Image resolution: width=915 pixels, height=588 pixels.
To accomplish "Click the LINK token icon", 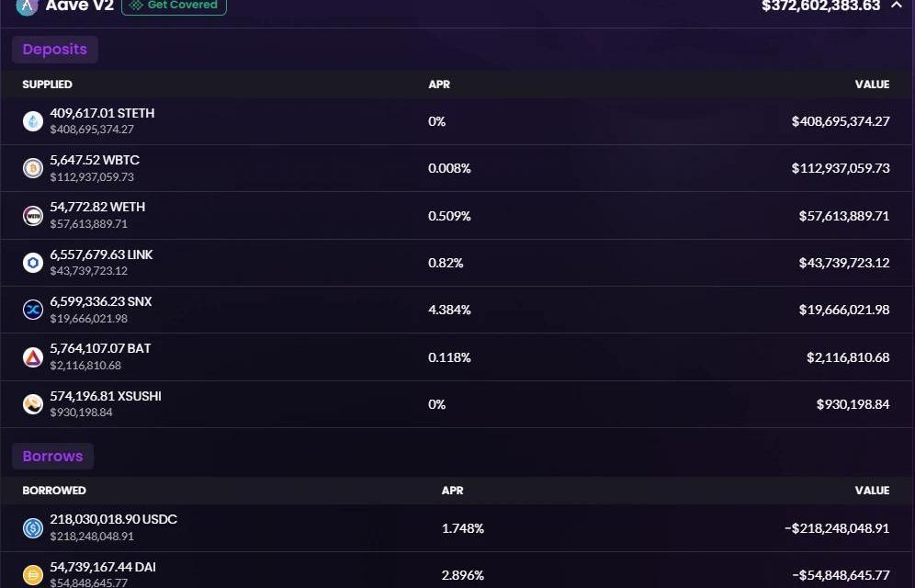I will point(33,263).
